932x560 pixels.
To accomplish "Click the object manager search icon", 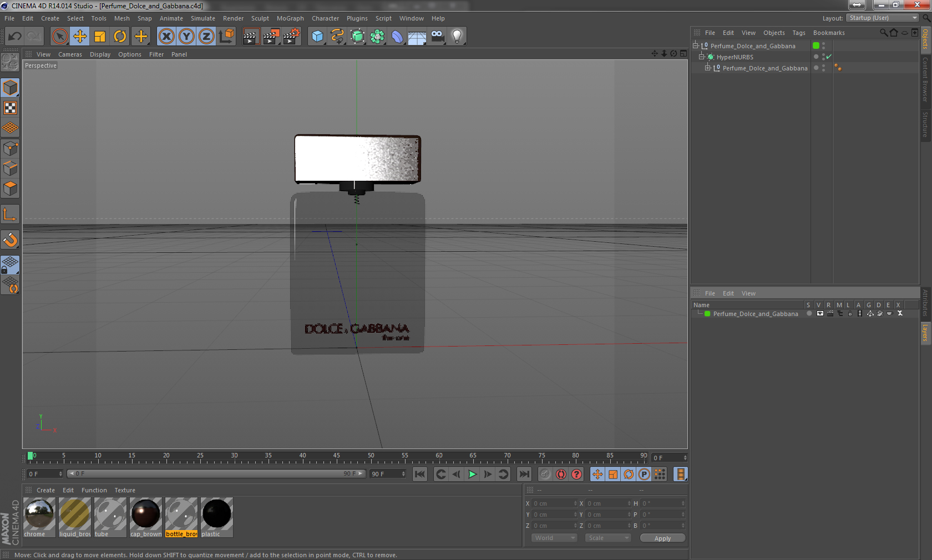I will point(883,33).
